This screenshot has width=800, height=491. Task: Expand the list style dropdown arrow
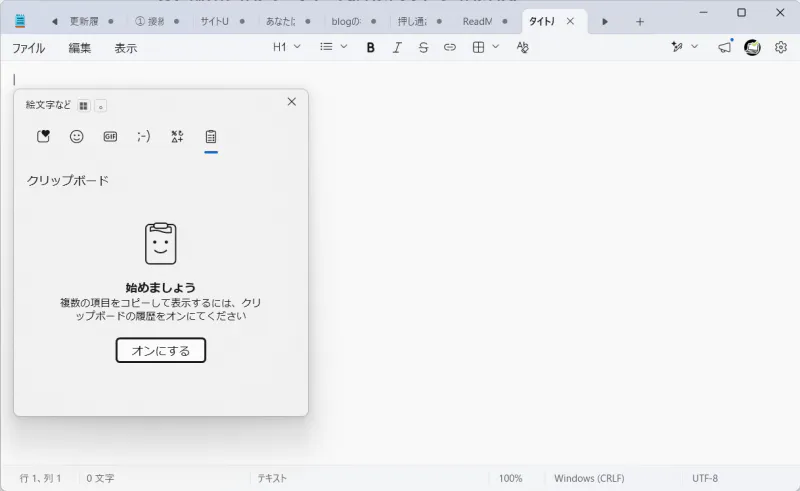[344, 47]
